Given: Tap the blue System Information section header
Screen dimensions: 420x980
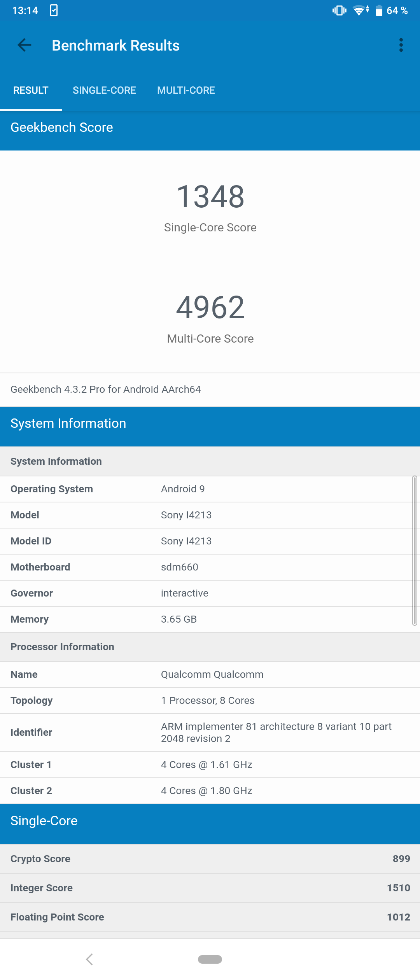Looking at the screenshot, I should point(210,427).
